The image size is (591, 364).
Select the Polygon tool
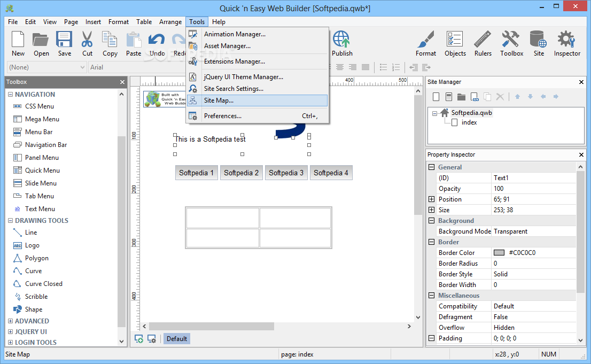[36, 258]
